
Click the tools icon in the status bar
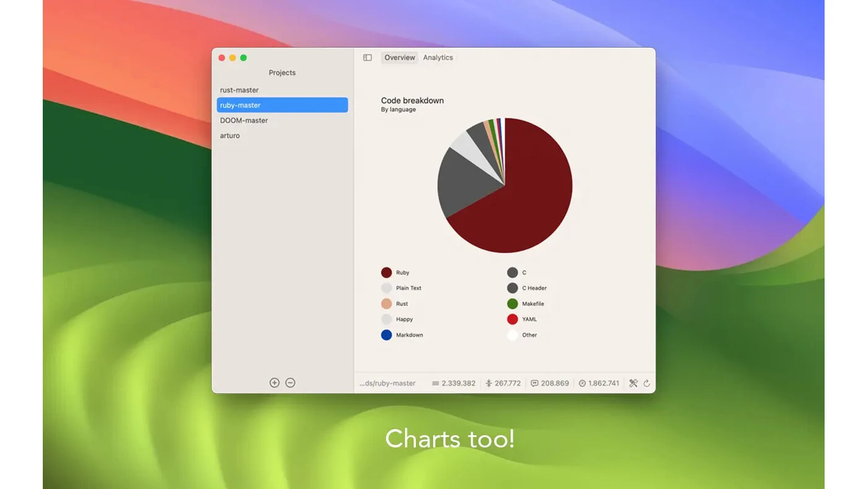click(633, 384)
